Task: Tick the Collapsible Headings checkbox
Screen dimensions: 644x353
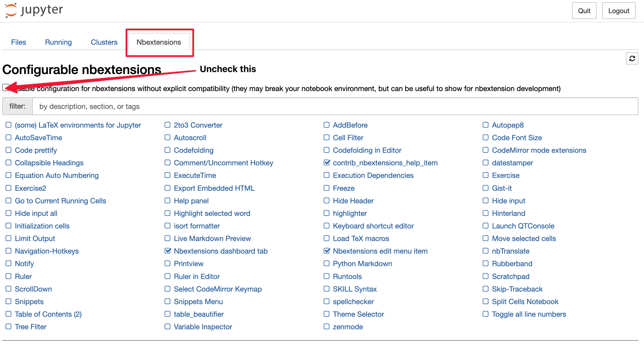Action: (8, 163)
